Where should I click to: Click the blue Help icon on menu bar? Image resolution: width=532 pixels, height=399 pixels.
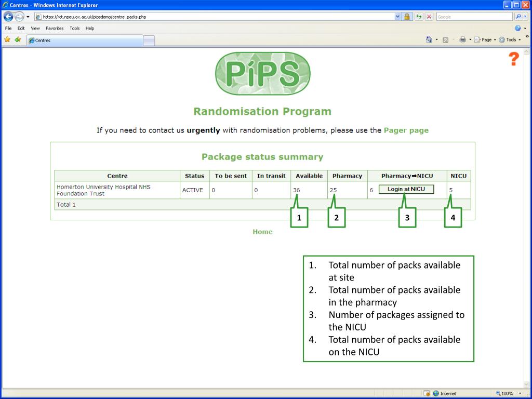coord(518,28)
